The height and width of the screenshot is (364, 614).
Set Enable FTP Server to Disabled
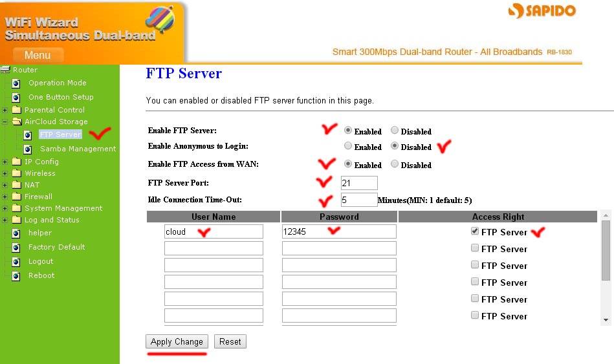point(395,131)
